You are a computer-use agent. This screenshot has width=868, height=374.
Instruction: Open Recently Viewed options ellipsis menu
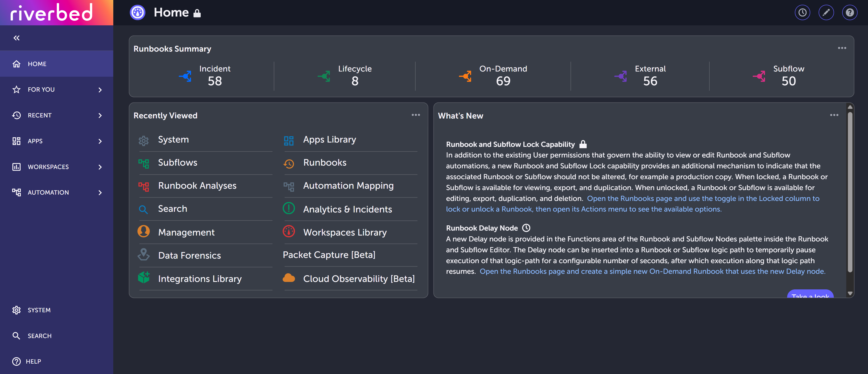coord(416,115)
